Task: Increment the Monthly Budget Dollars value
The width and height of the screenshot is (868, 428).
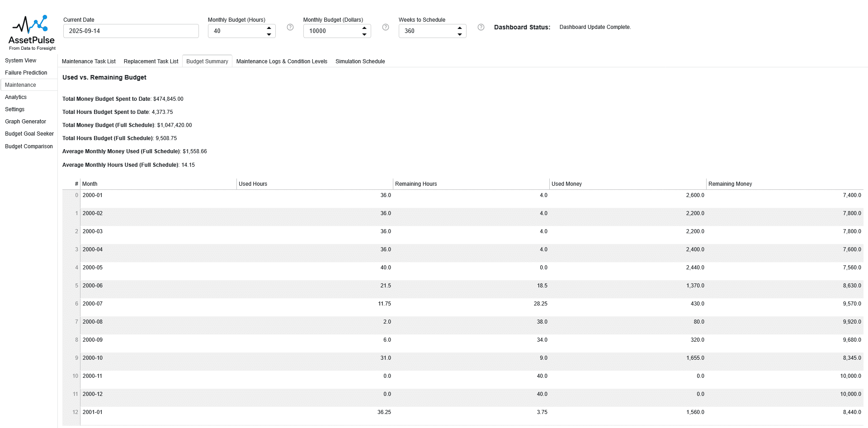Action: pos(364,28)
